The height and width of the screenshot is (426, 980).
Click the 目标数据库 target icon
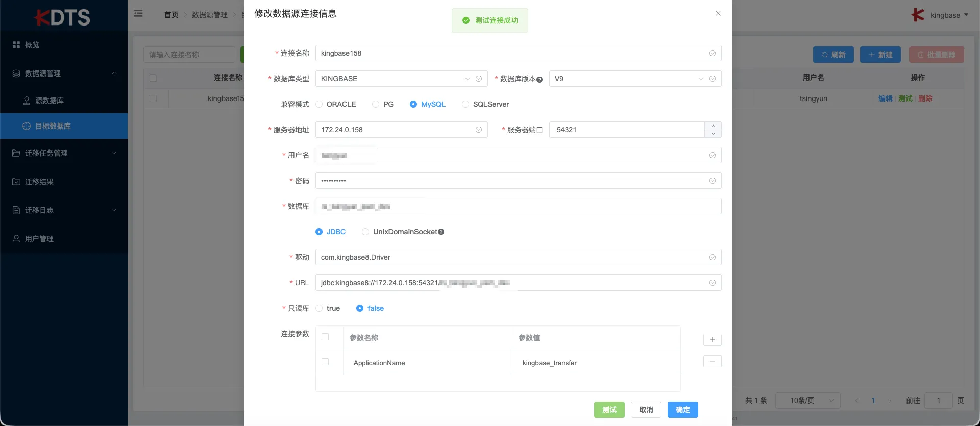tap(27, 126)
